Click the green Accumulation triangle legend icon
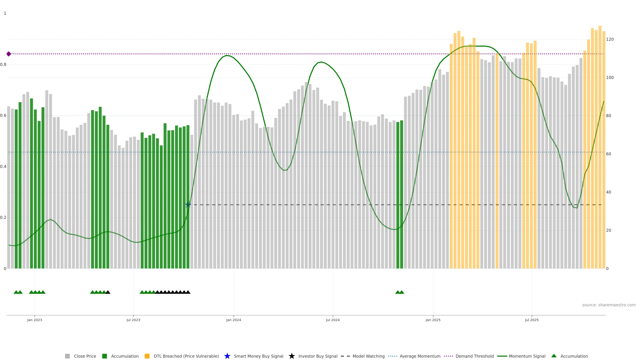The height and width of the screenshot is (362, 644). point(554,356)
